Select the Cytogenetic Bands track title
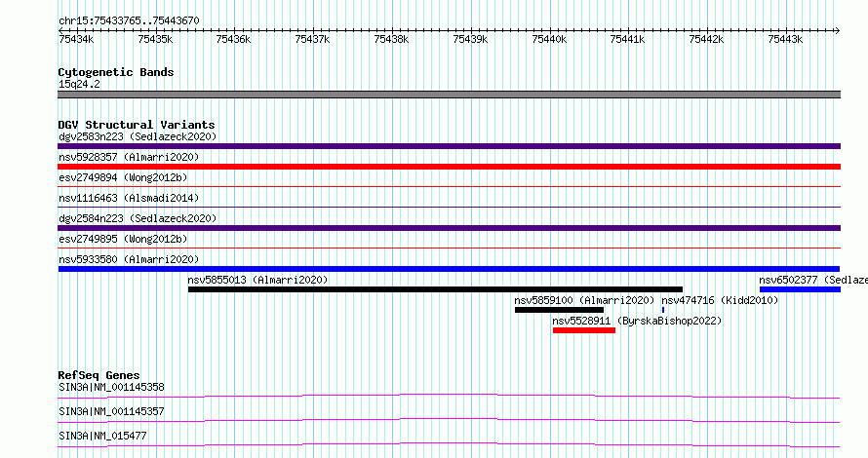Viewport: 868px width, 458px height. tap(116, 72)
